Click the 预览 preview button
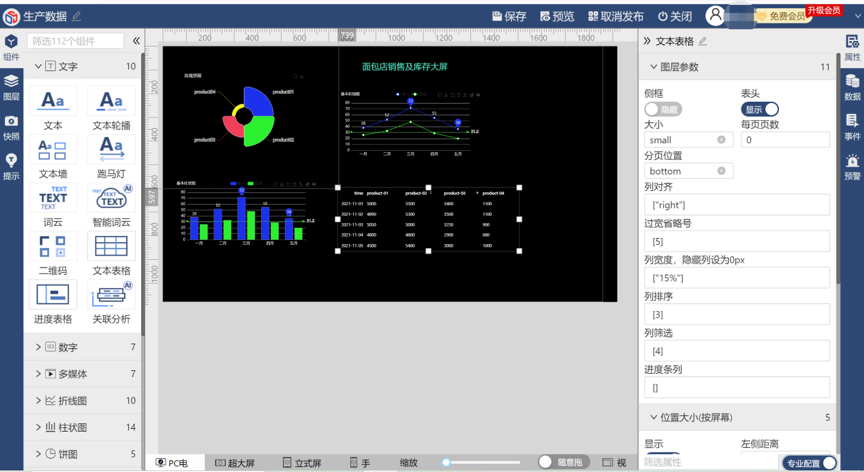 [x=557, y=16]
